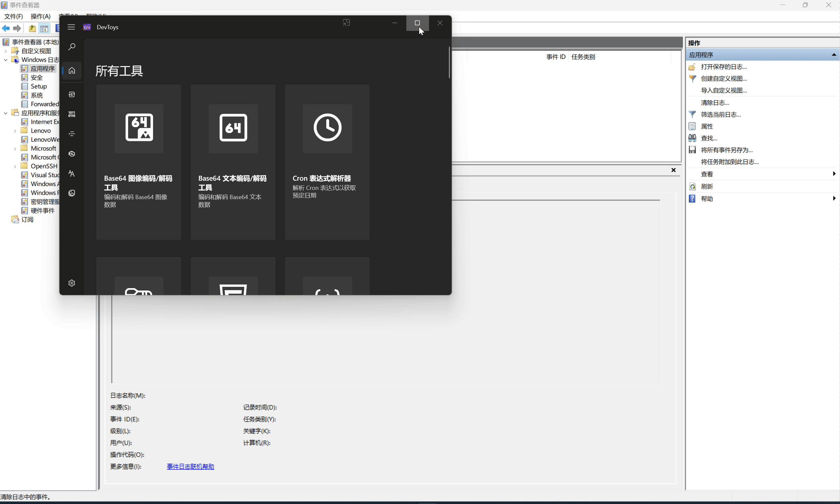Open the 查看 submenu in actions pane

(762, 174)
